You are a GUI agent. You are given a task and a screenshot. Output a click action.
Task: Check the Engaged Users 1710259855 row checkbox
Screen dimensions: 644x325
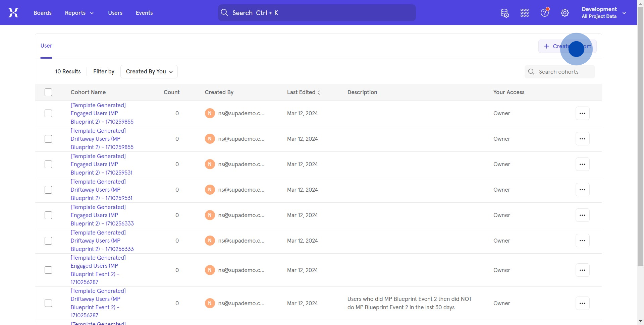pyautogui.click(x=48, y=114)
